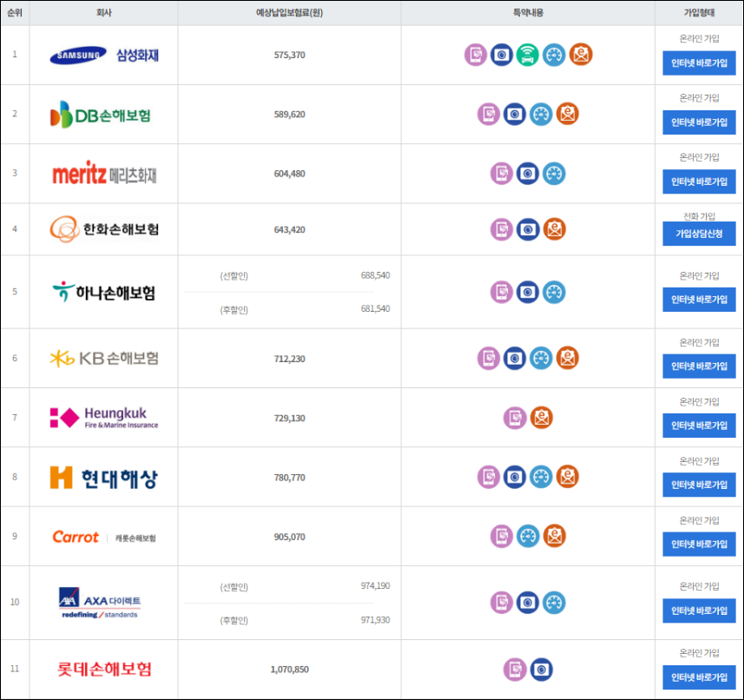This screenshot has width=744, height=700.
Task: Click AXA 다이렉트's blue mileage gauge icon
Action: point(554,603)
